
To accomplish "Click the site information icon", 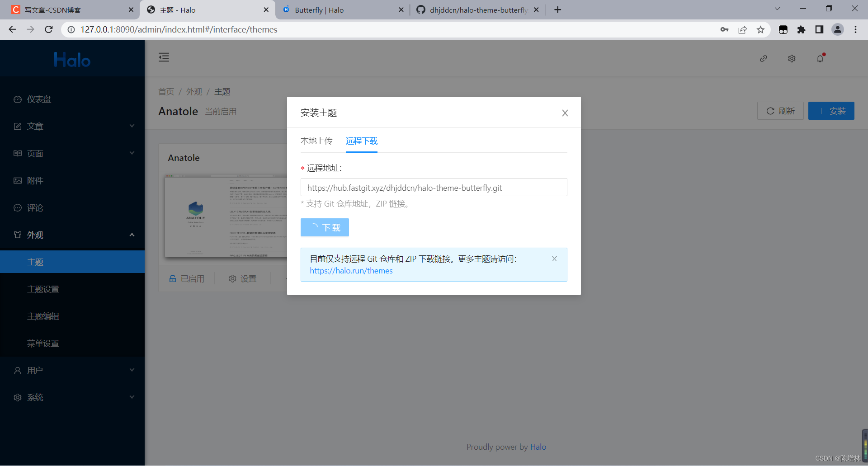I will coord(71,29).
